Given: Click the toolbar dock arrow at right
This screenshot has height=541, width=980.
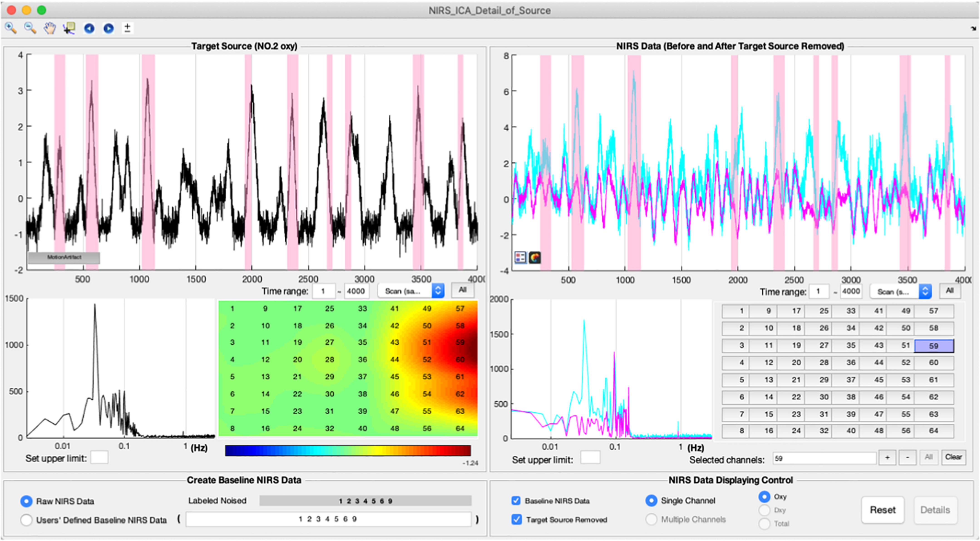Looking at the screenshot, I should [x=974, y=28].
